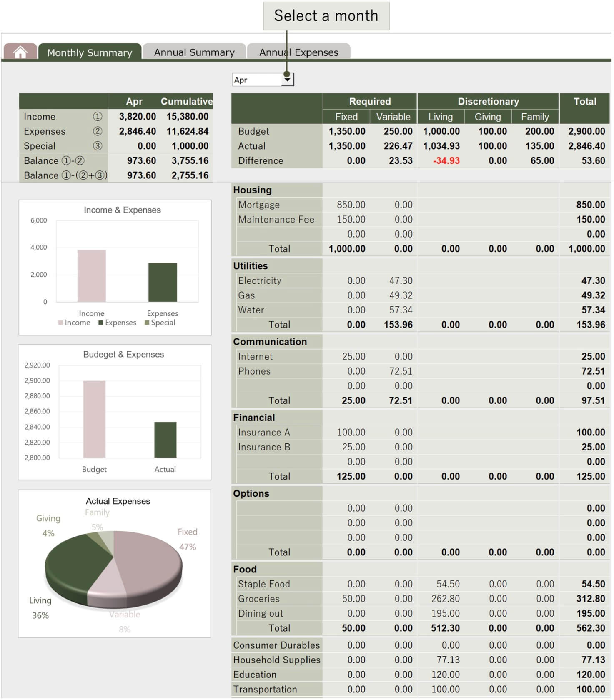
Task: Open the Annual Summary tab
Action: 194,52
